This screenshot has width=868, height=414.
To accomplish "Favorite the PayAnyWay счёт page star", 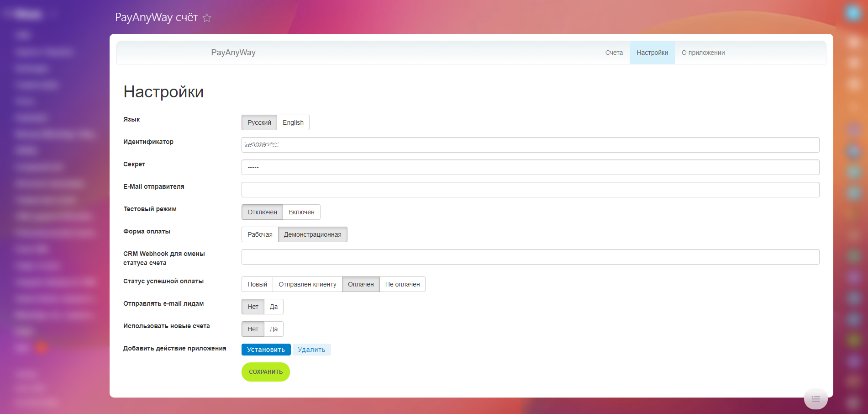I will point(207,18).
